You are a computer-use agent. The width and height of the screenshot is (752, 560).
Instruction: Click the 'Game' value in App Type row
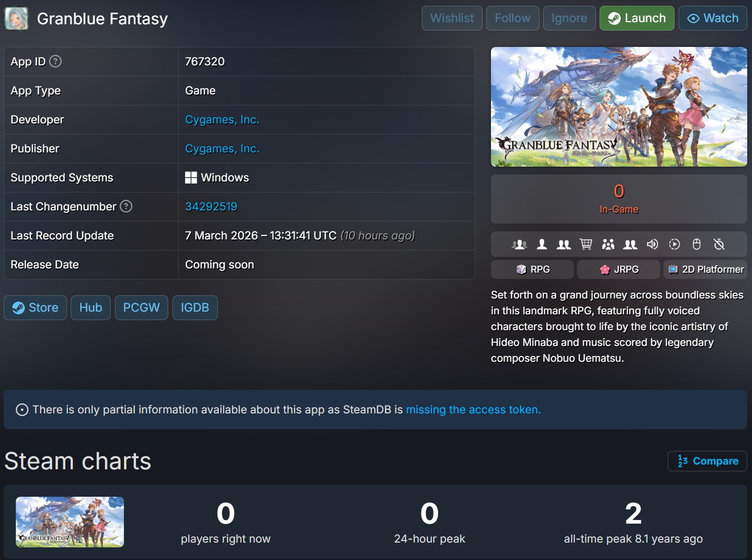[200, 91]
